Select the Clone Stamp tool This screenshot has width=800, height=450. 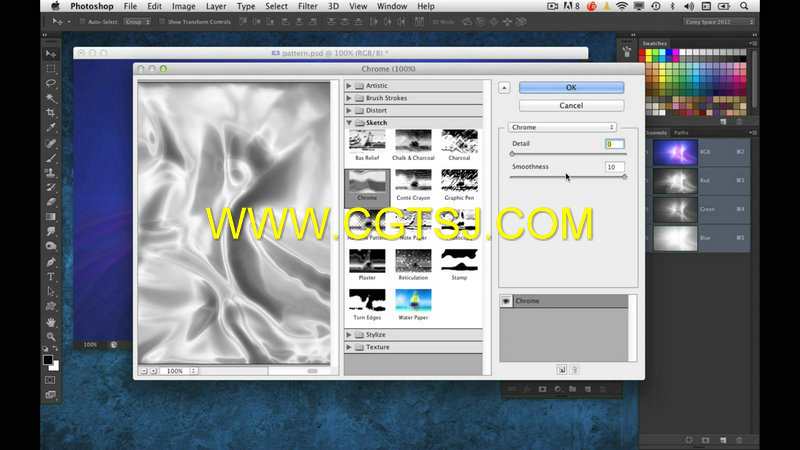51,173
